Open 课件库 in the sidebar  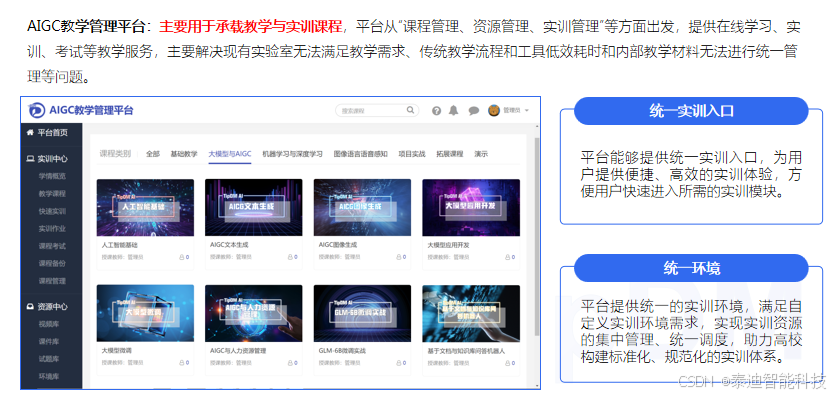tap(49, 341)
